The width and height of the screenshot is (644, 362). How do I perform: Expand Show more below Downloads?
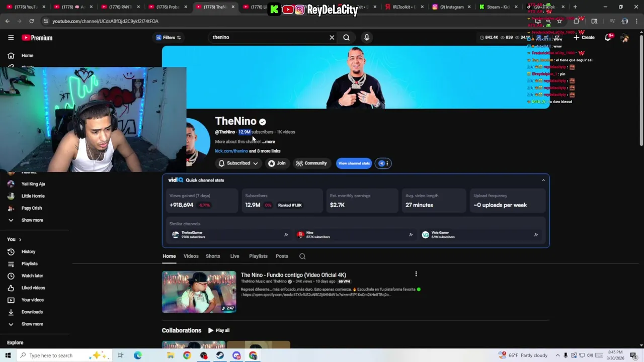pyautogui.click(x=32, y=324)
